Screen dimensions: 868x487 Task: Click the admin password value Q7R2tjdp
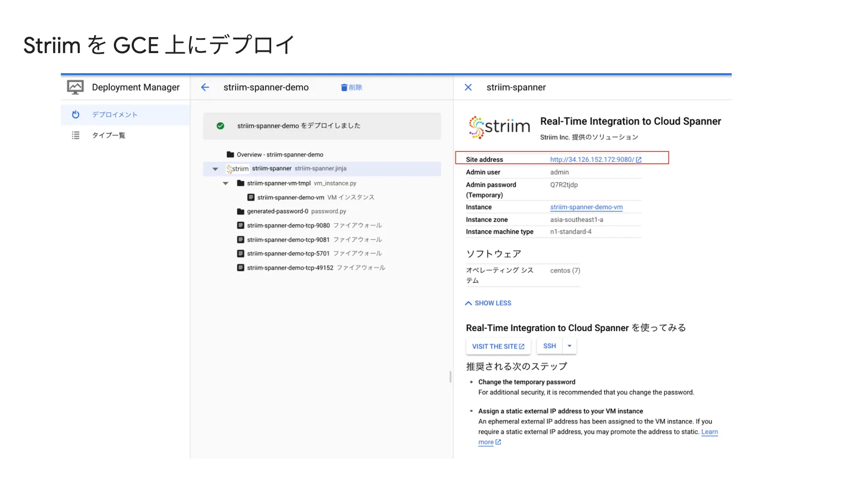coord(564,185)
